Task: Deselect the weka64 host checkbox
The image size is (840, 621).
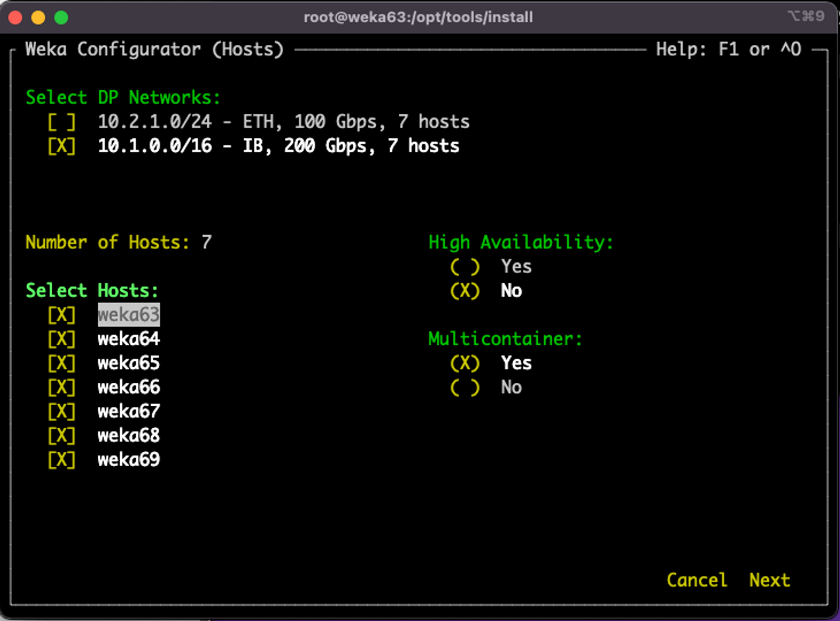Action: [x=62, y=339]
